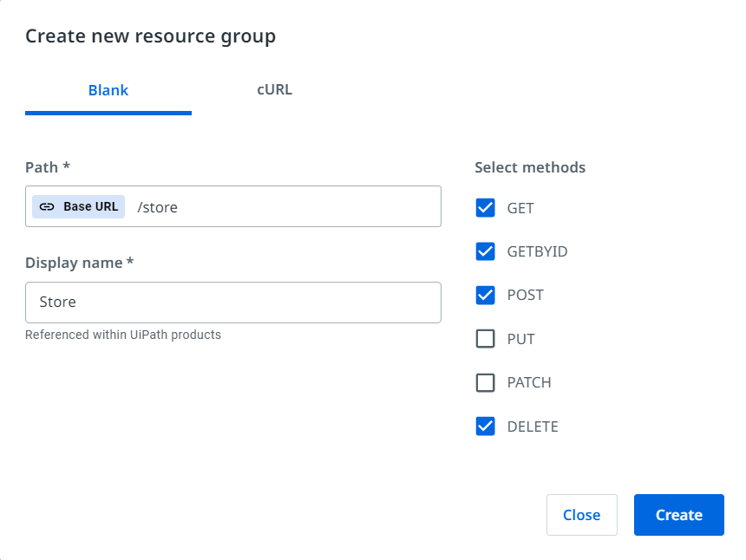Click the Path * field label
Image resolution: width=746 pixels, height=560 pixels.
pos(48,167)
